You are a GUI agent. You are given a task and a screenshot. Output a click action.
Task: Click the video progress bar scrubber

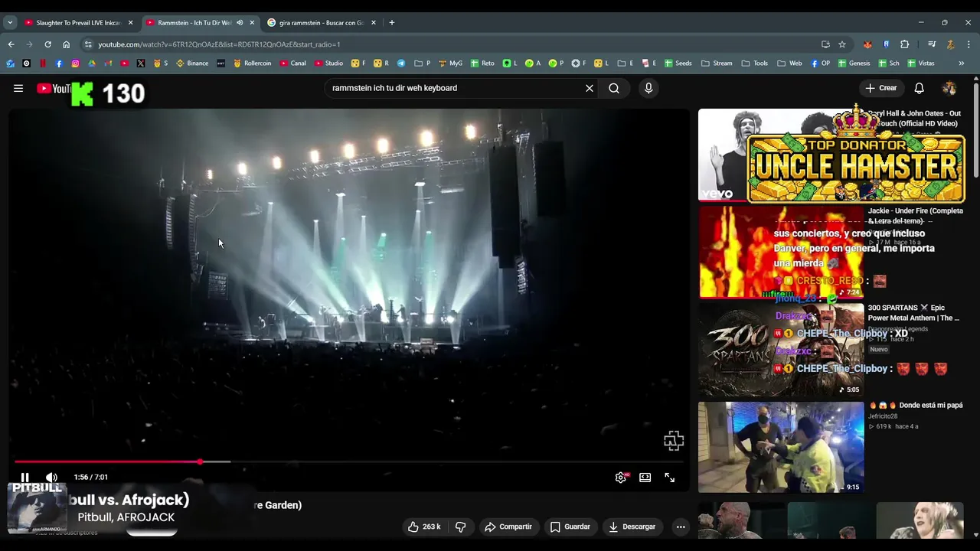click(x=200, y=461)
